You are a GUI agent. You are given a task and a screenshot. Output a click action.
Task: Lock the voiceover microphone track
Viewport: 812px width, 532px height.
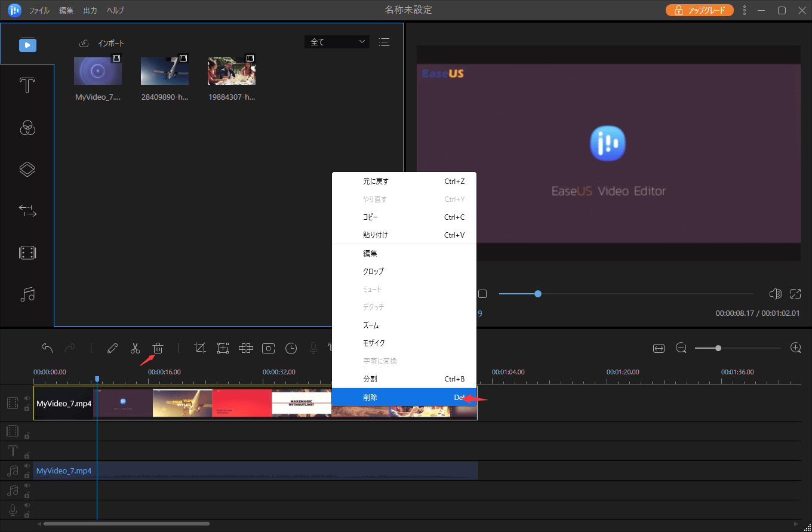click(27, 515)
